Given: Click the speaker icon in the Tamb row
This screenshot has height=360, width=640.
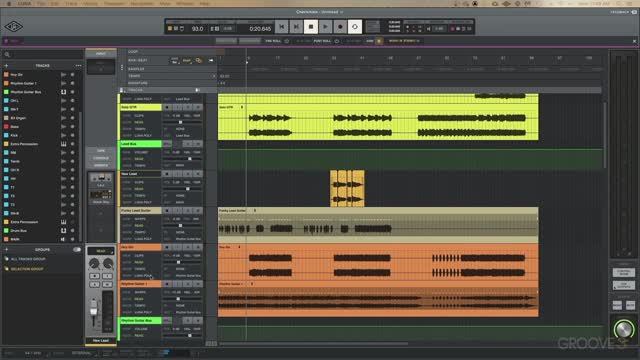Looking at the screenshot, I should point(63,161).
